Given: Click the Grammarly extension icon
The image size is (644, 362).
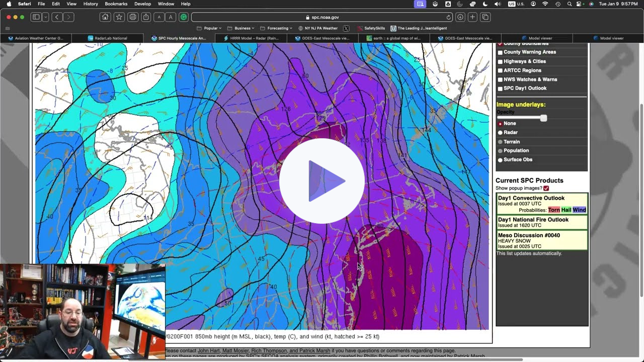Looking at the screenshot, I should click(x=183, y=17).
